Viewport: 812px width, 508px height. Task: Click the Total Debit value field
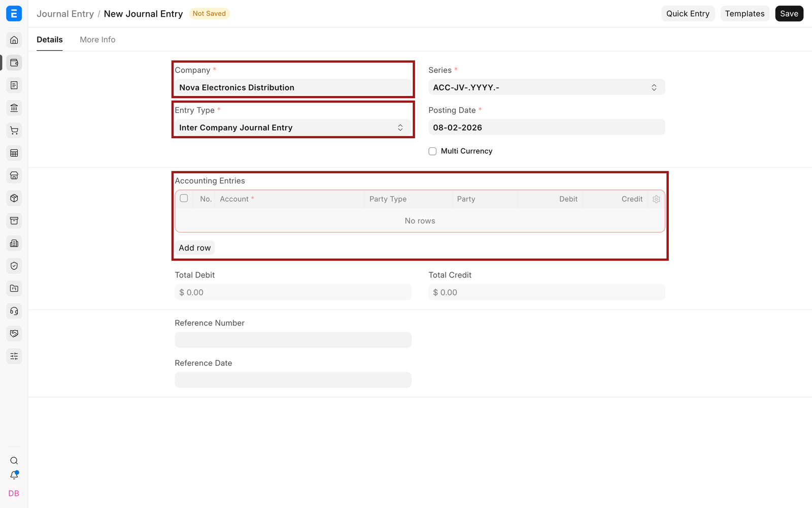pos(293,292)
